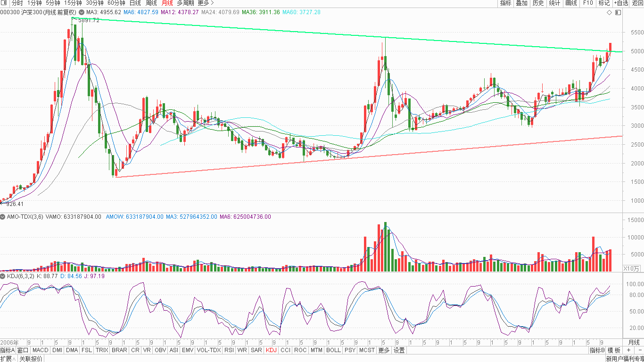
Task: Click the KDJ panel circle settings icon
Action: [3, 276]
